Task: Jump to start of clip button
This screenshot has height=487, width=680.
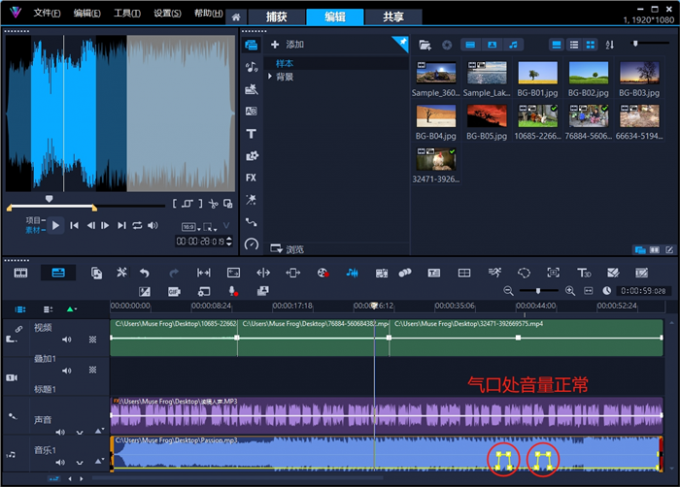Action: [74, 226]
